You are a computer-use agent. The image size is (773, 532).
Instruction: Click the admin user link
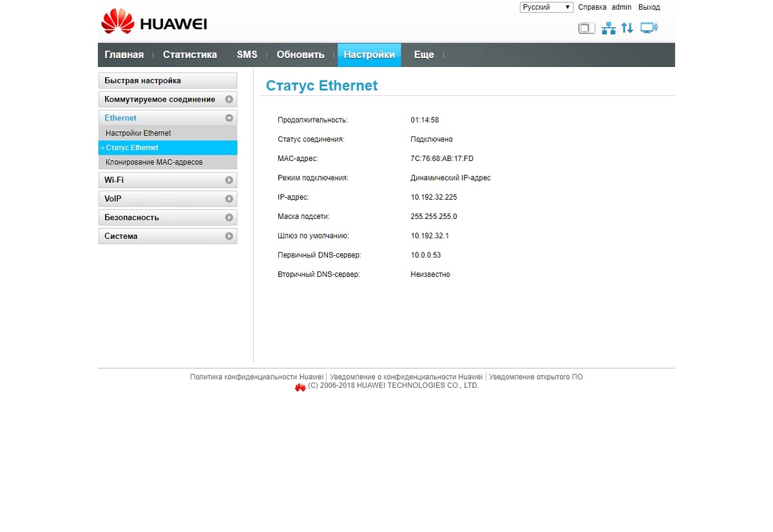[x=622, y=7]
